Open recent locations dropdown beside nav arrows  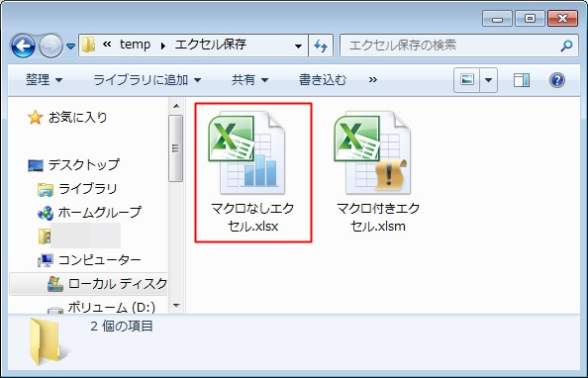coord(70,47)
